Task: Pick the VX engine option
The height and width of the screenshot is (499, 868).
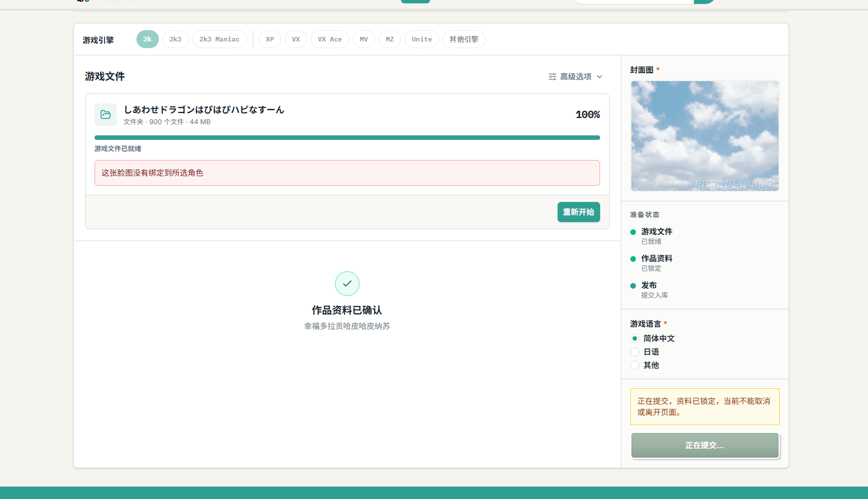Action: (296, 39)
